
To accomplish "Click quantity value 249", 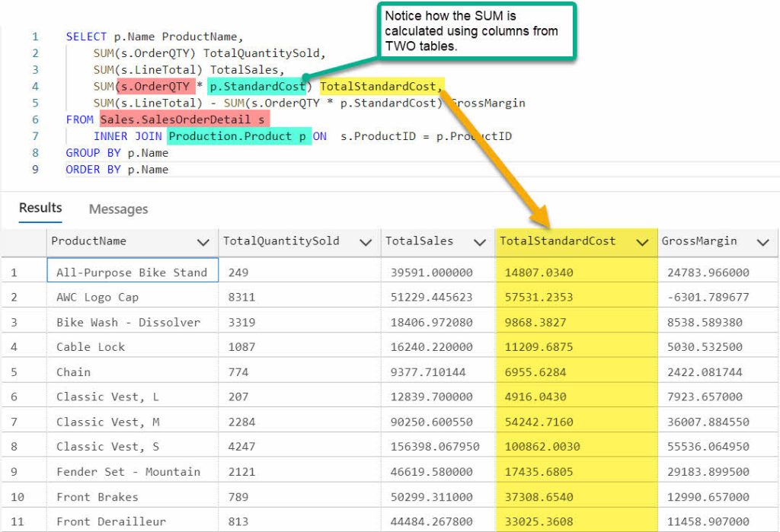I will tap(238, 272).
